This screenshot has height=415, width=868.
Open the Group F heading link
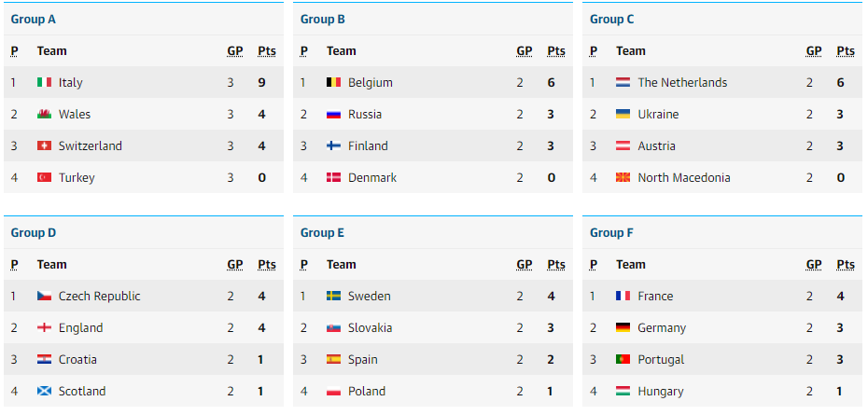click(x=611, y=233)
